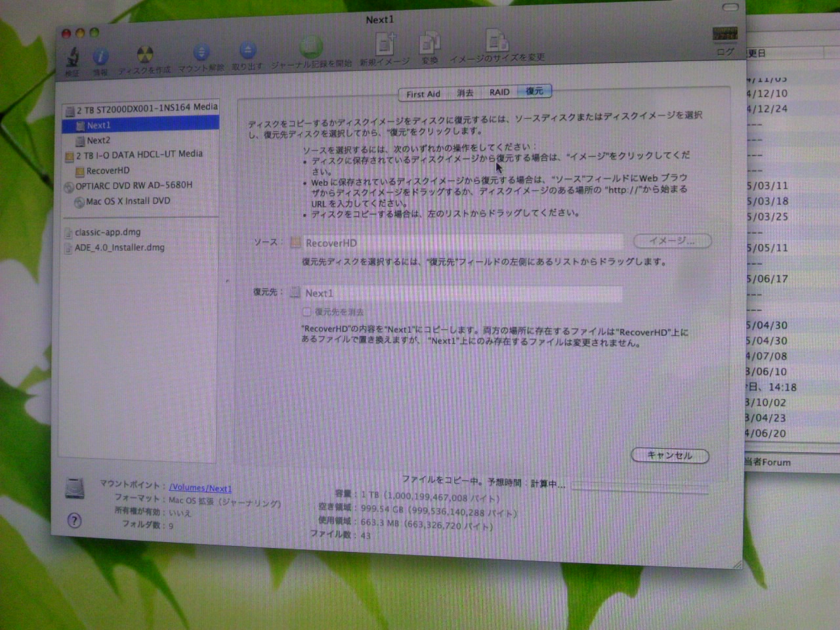Click the Resize Image (イメージのサイズを変更) icon
This screenshot has width=840, height=630.
[x=497, y=42]
